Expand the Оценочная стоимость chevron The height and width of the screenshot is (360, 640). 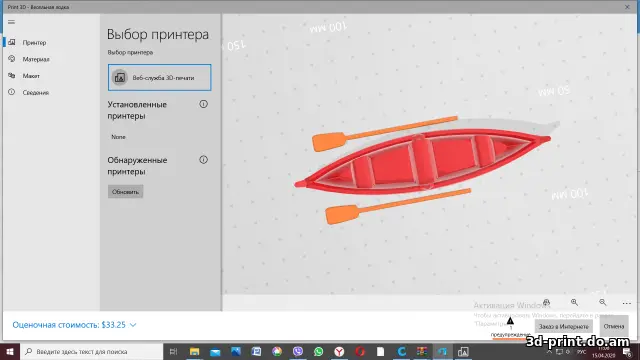[x=133, y=325]
